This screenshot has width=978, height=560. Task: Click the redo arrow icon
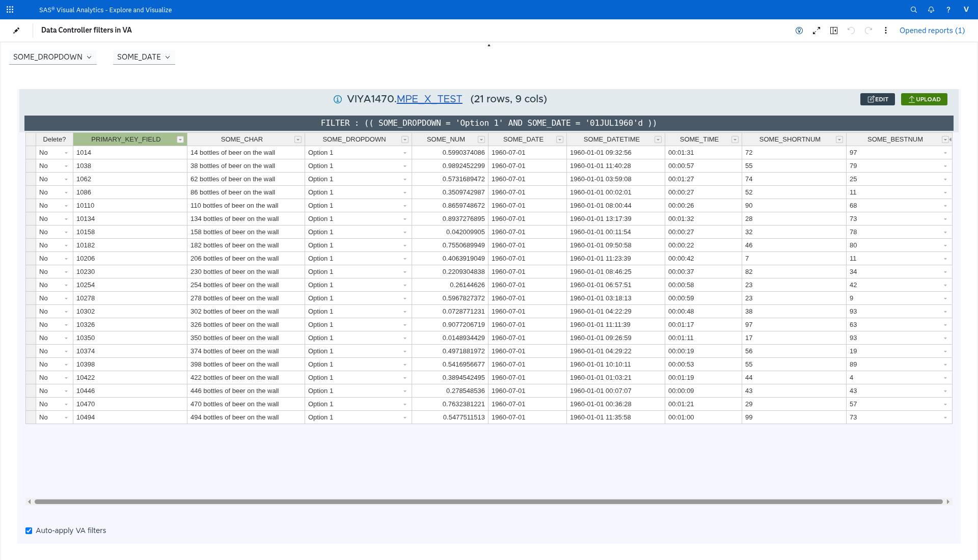[x=868, y=31]
